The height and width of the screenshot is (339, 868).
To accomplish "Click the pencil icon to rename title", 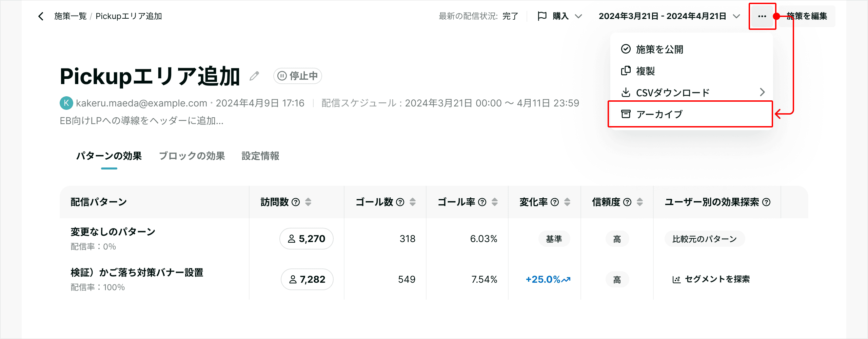I will click(254, 76).
